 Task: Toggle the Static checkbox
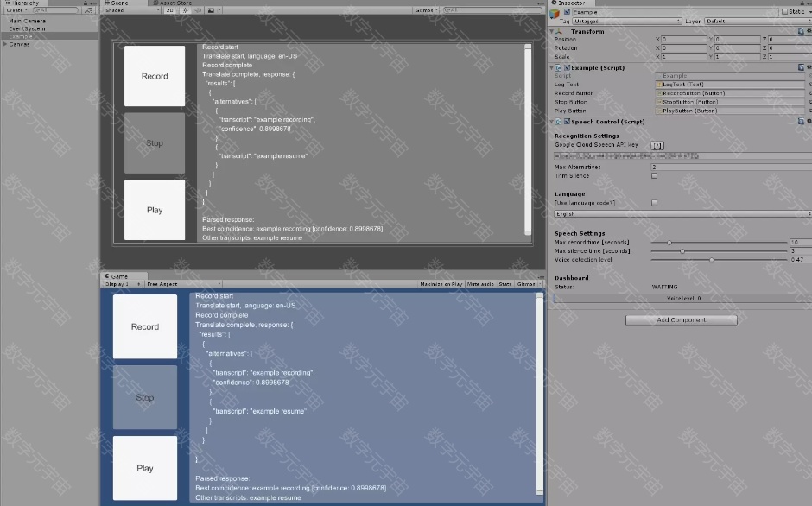click(785, 12)
